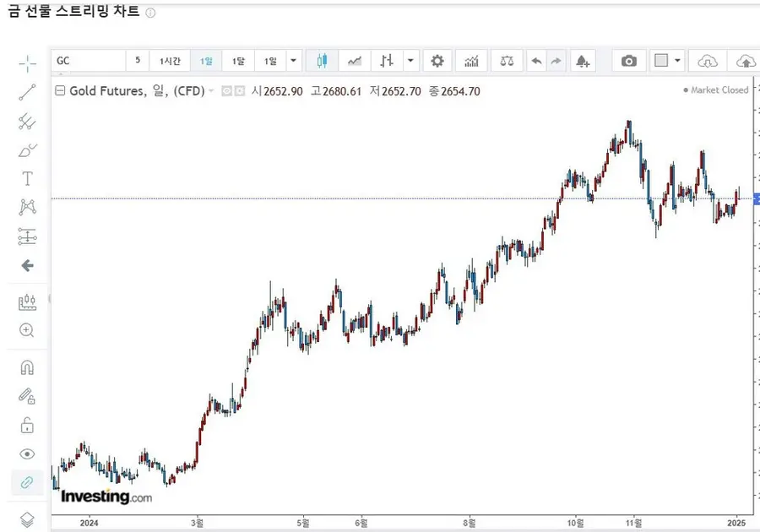Viewport: 760px width, 532px height.
Task: Add an alert with bell icon
Action: pos(582,61)
